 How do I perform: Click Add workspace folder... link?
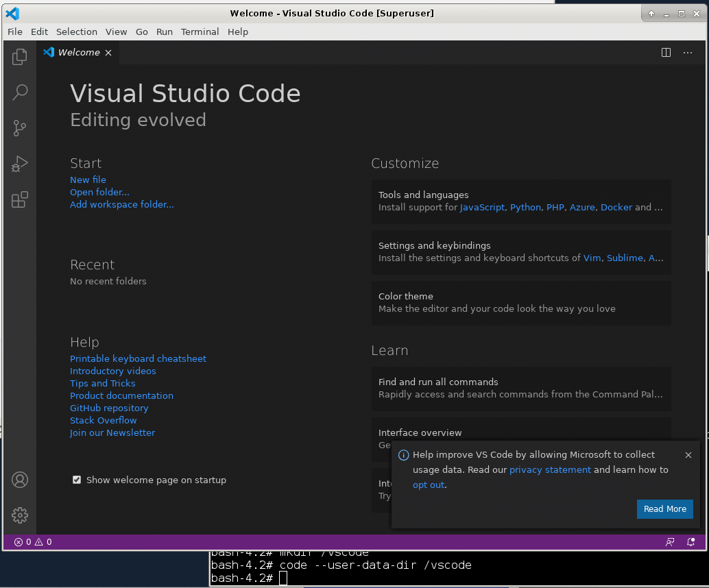[x=121, y=204]
